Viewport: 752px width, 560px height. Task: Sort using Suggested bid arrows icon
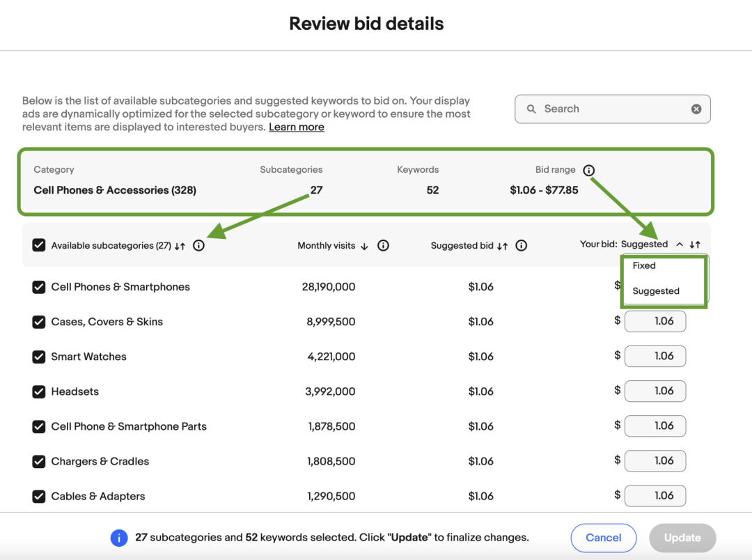[x=503, y=246]
